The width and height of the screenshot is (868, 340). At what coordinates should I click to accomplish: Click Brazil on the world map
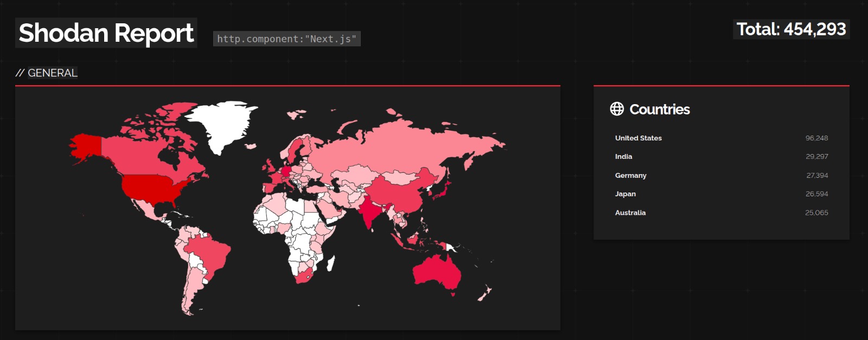[x=209, y=255]
